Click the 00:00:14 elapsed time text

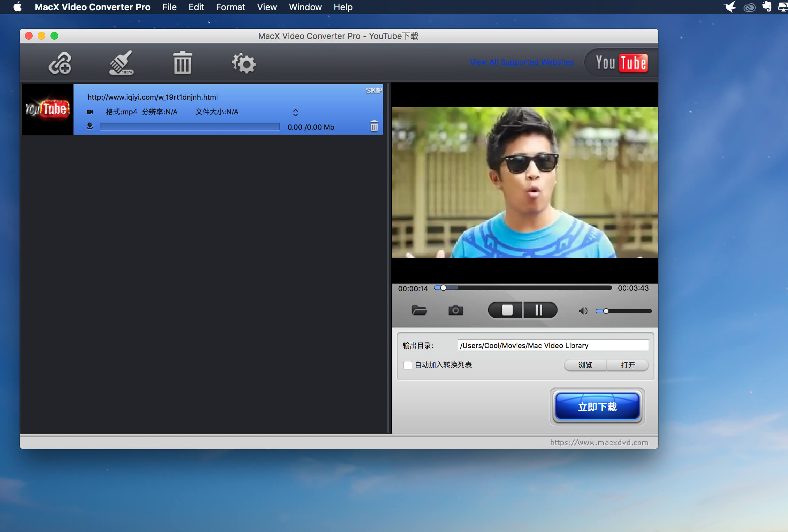tap(413, 289)
